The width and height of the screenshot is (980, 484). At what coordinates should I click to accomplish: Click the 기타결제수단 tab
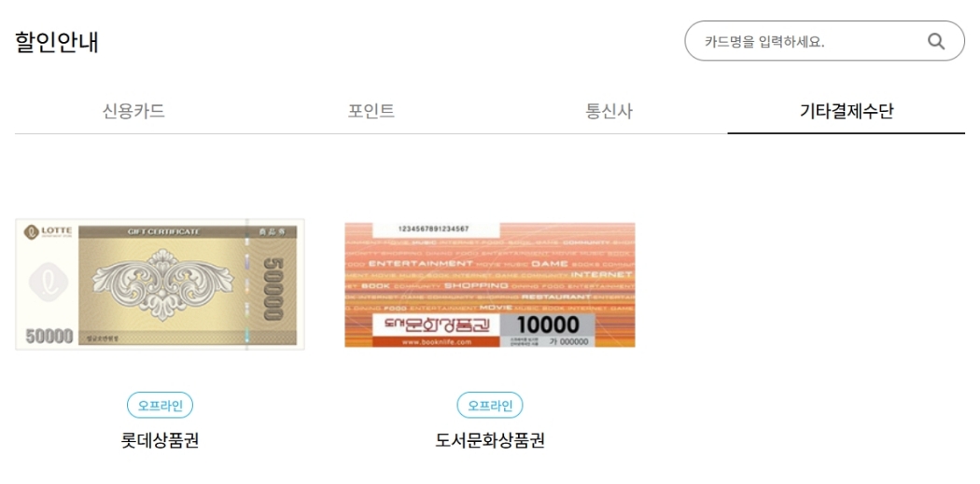click(847, 111)
